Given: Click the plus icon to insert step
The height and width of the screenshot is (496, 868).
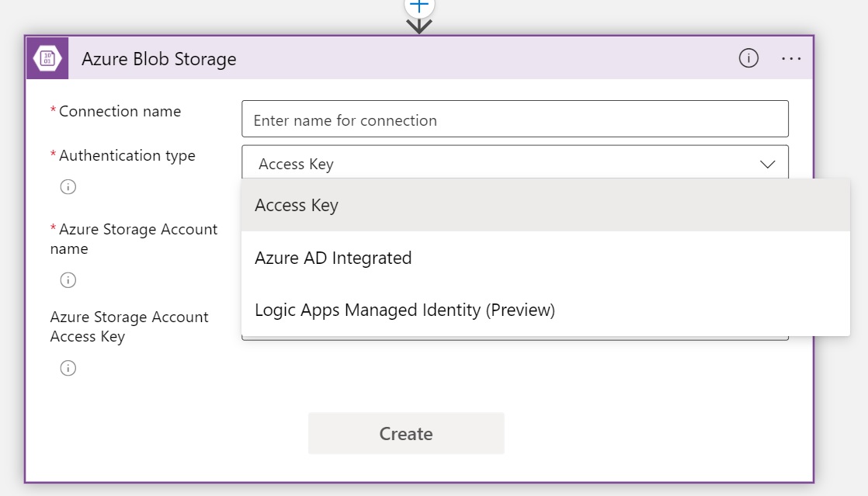Looking at the screenshot, I should 419,5.
